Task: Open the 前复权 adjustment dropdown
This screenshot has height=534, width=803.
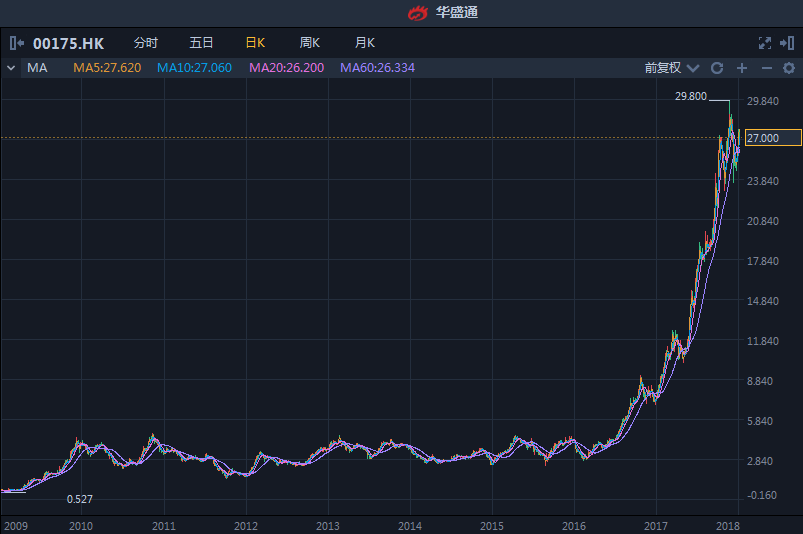Action: pyautogui.click(x=669, y=68)
